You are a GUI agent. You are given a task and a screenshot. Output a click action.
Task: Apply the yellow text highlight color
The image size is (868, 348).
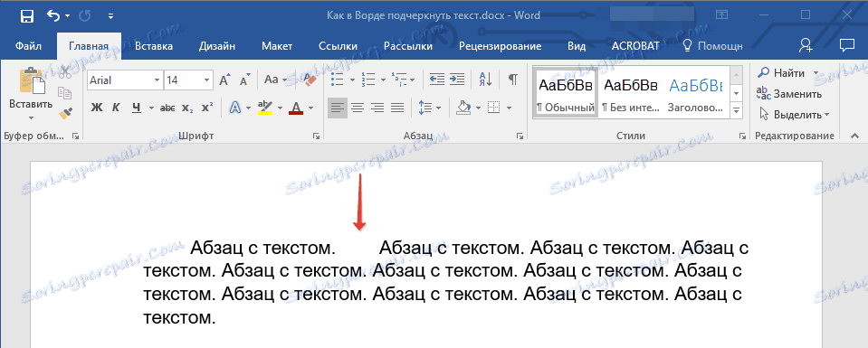[x=265, y=108]
